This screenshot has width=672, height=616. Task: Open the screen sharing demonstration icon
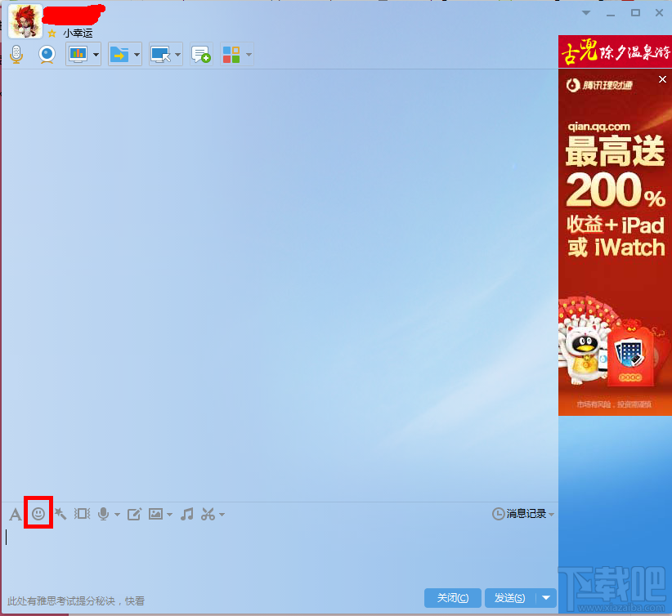78,54
